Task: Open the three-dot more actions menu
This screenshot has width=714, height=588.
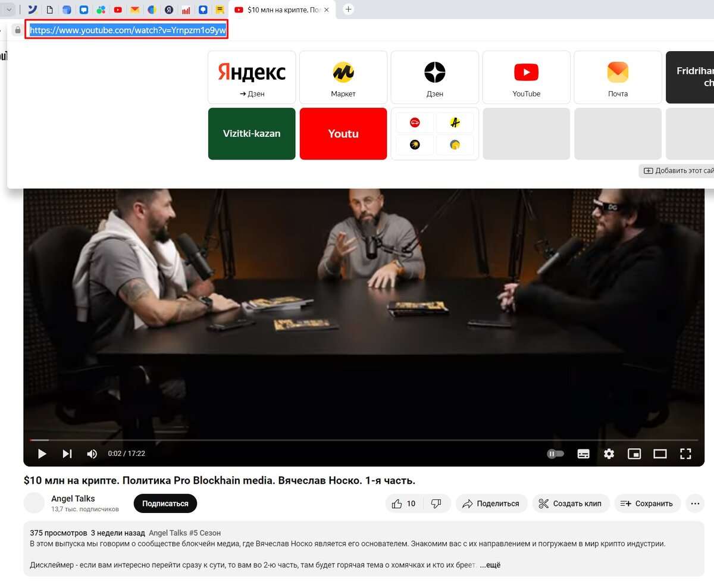Action: click(x=695, y=503)
